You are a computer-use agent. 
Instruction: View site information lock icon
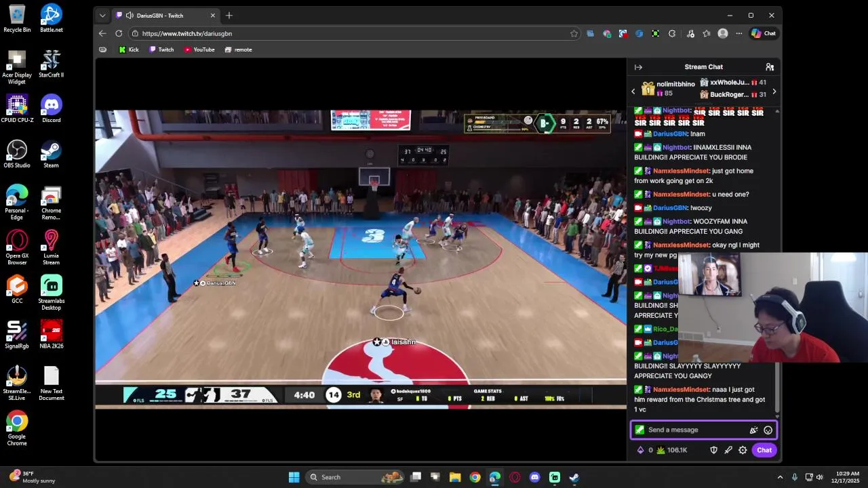click(135, 33)
